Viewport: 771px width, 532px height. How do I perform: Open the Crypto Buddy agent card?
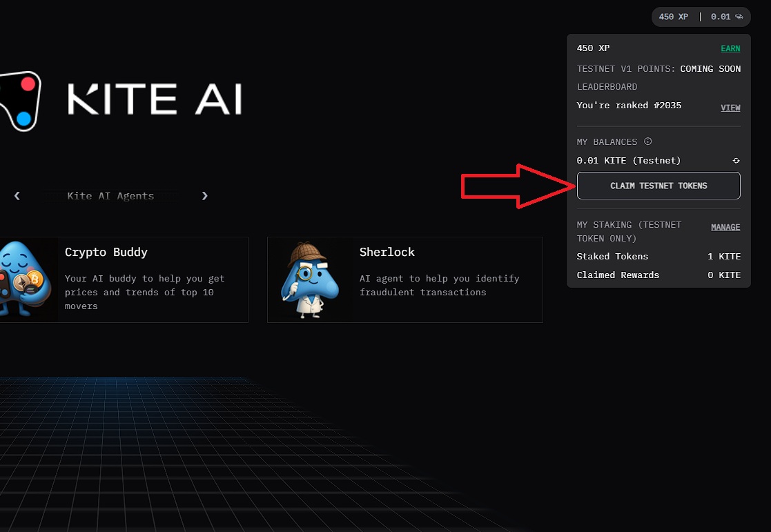click(x=124, y=279)
